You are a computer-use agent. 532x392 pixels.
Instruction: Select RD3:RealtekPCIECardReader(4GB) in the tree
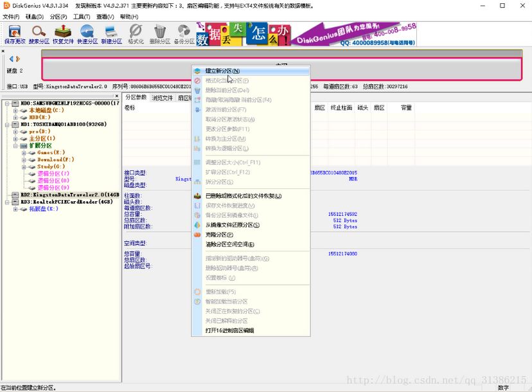pos(67,202)
